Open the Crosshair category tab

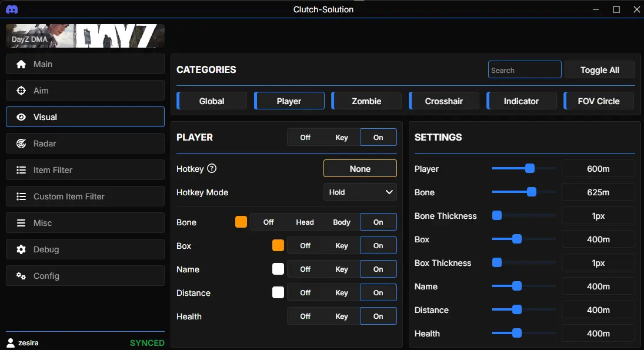[x=444, y=101]
